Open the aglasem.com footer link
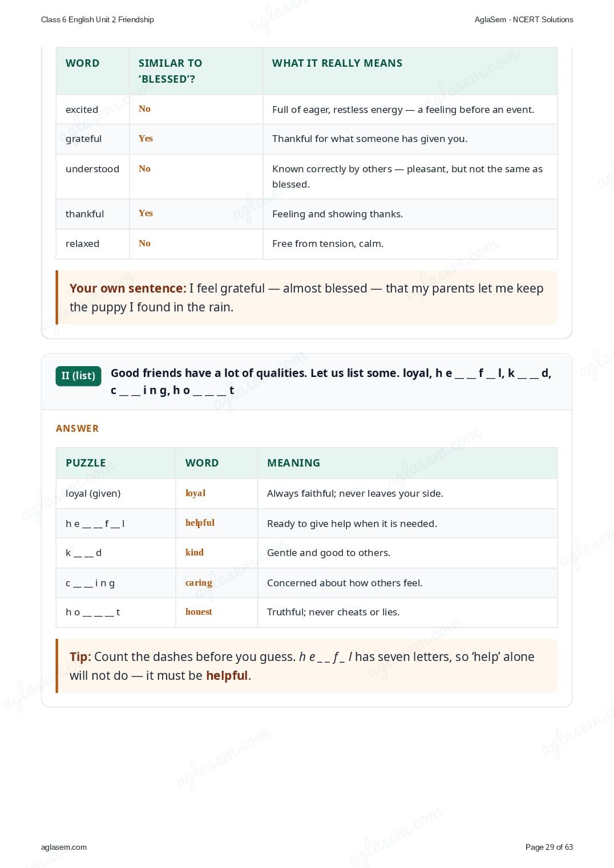The image size is (614, 868). [64, 847]
